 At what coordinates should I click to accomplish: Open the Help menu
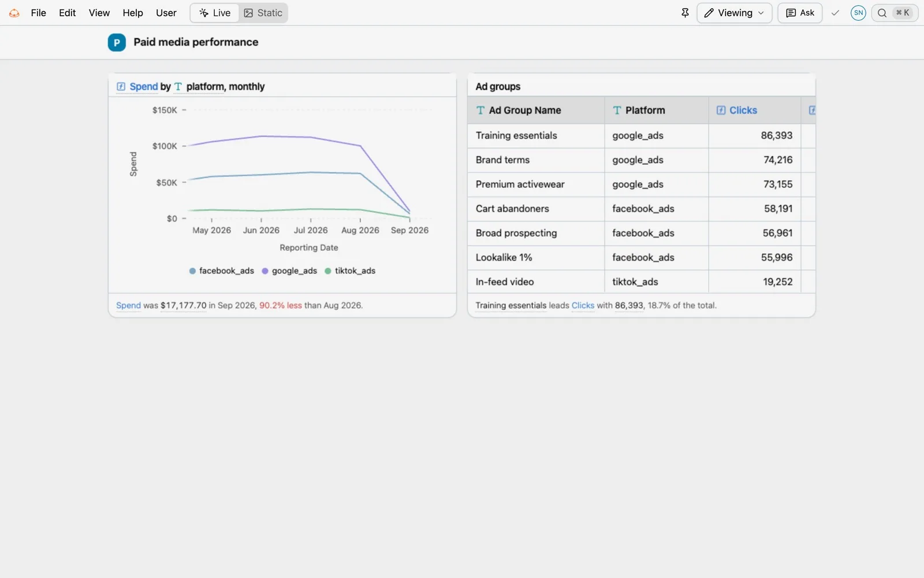click(x=133, y=13)
